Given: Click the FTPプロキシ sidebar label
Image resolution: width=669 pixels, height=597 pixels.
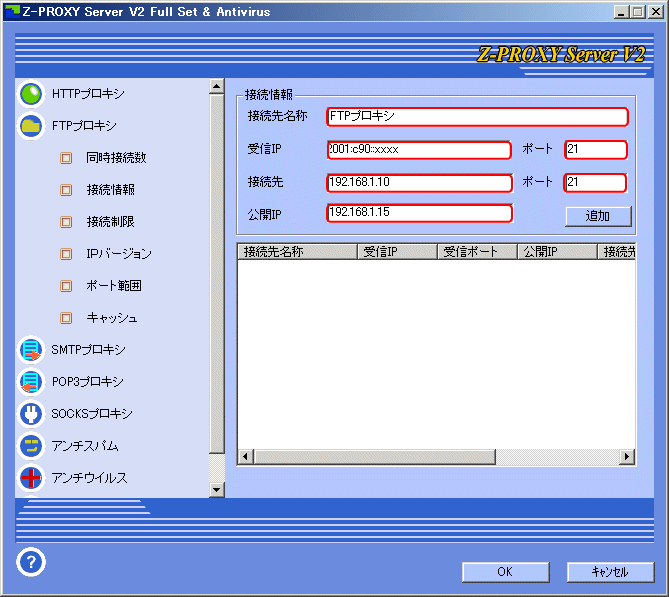Looking at the screenshot, I should tap(84, 126).
